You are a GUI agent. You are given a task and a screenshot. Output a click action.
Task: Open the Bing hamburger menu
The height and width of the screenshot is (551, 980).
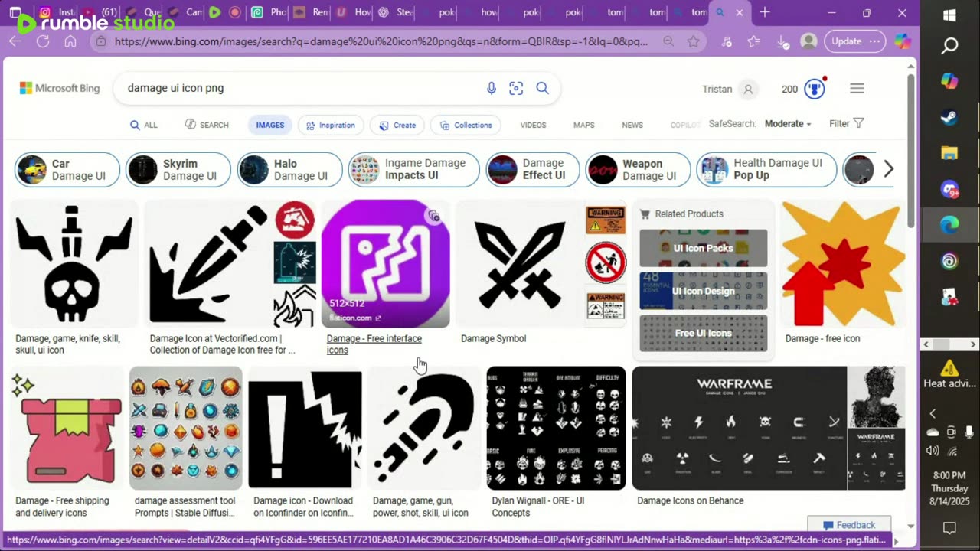click(857, 89)
